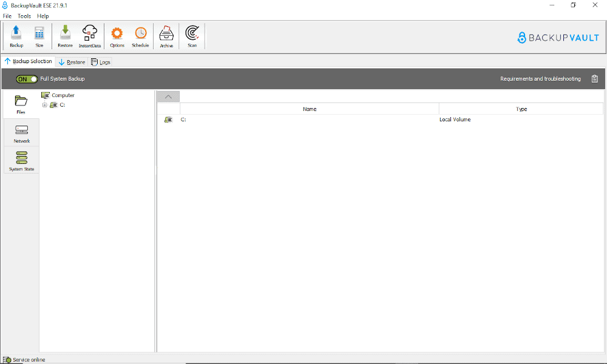This screenshot has height=364, width=607.
Task: Click the C: drive icon in file list
Action: click(168, 120)
